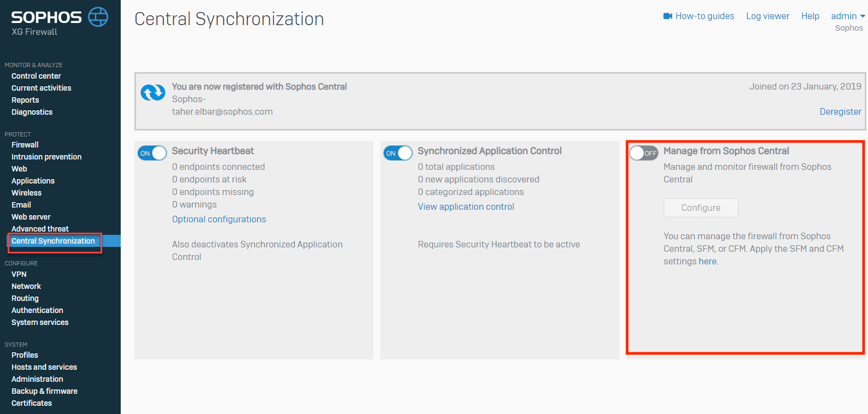Screen dimensions: 868x414
Task: Follow the View application control link
Action: coord(466,206)
